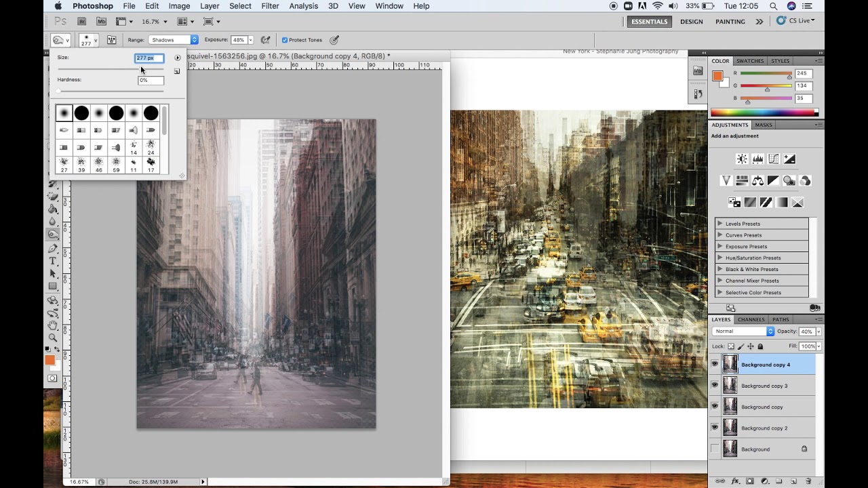Screen dimensions: 868x488
Task: Toggle lock transparent pixels icon
Action: 731,346
